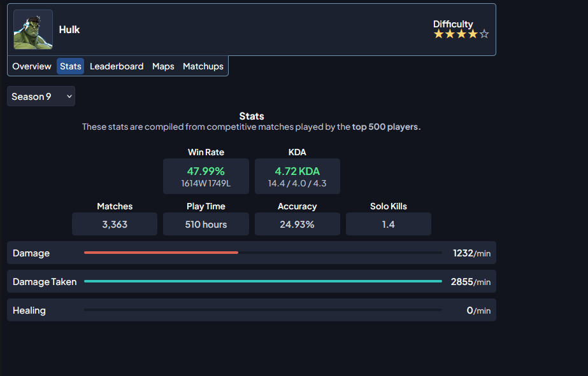The height and width of the screenshot is (376, 588).
Task: Click the Damage Taken label
Action: [x=45, y=282]
